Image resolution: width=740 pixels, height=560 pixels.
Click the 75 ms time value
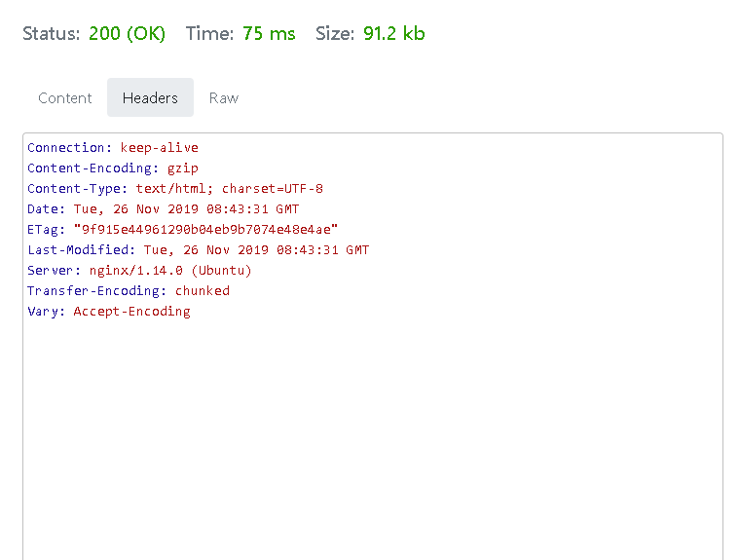pos(269,33)
